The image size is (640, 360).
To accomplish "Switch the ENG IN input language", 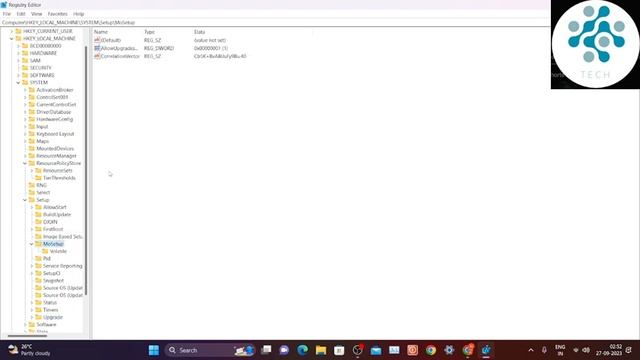I will point(560,350).
